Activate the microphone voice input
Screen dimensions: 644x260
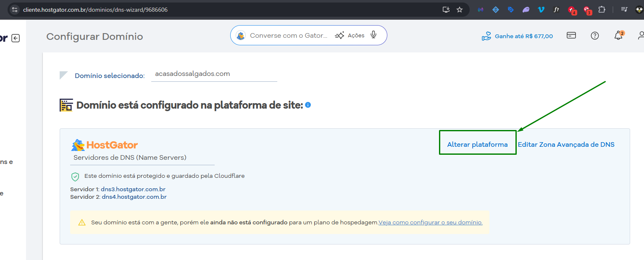[373, 35]
